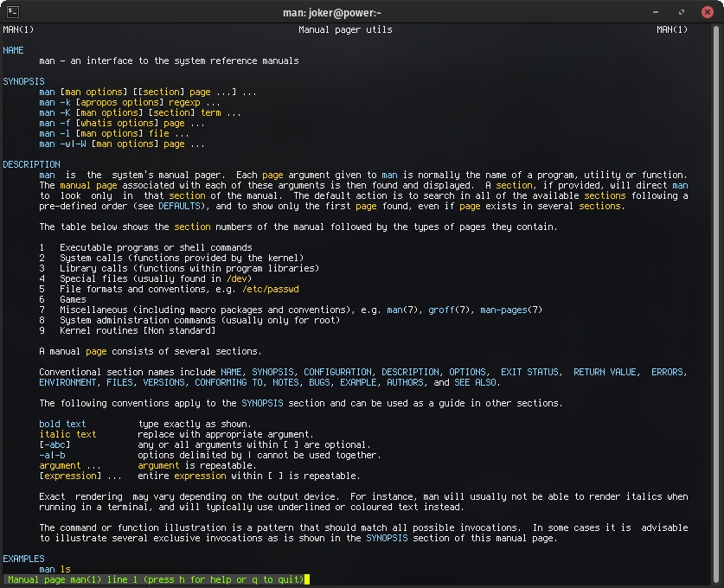The height and width of the screenshot is (588, 724).
Task: Click the EXAMPLES section heading
Action: 23,559
